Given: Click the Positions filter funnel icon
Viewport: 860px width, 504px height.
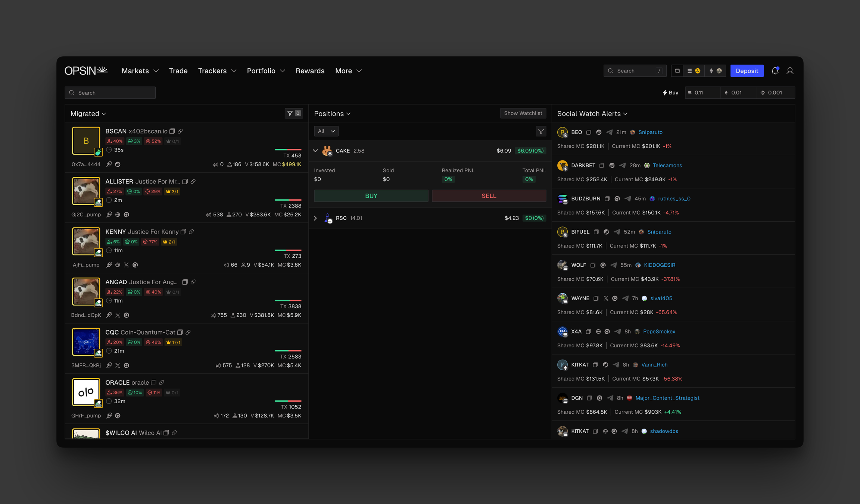Looking at the screenshot, I should (541, 131).
